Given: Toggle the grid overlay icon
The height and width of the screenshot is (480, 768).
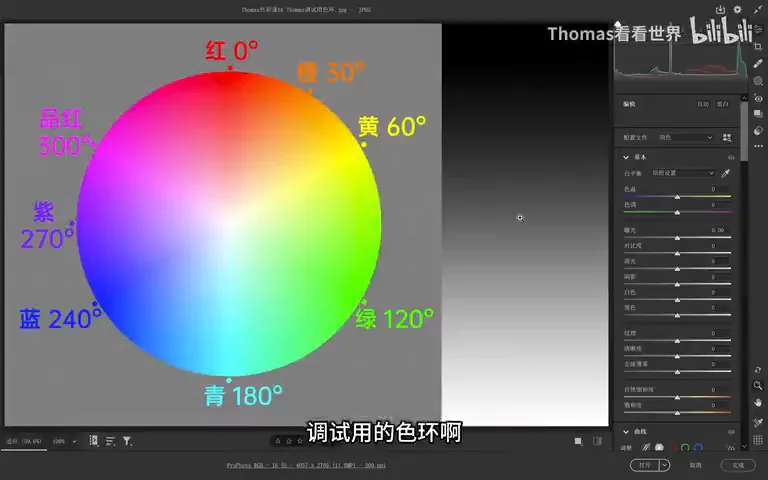Looking at the screenshot, I should pyautogui.click(x=758, y=440).
